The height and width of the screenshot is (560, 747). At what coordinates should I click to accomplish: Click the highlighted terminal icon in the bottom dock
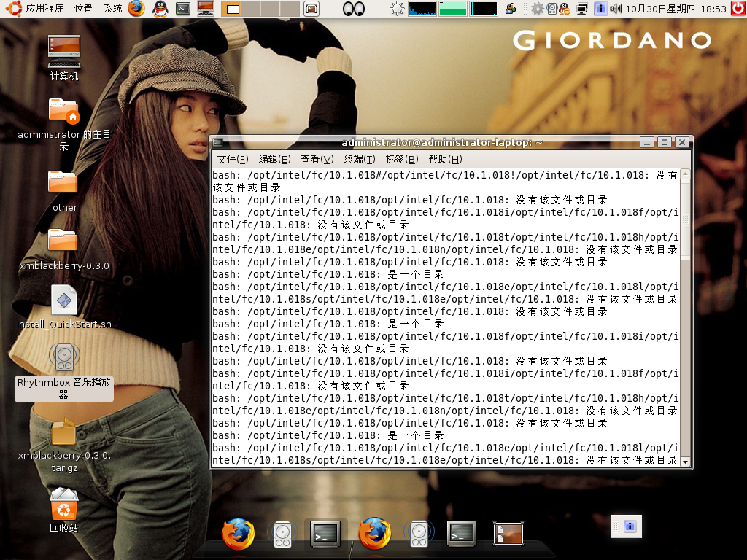pyautogui.click(x=325, y=533)
